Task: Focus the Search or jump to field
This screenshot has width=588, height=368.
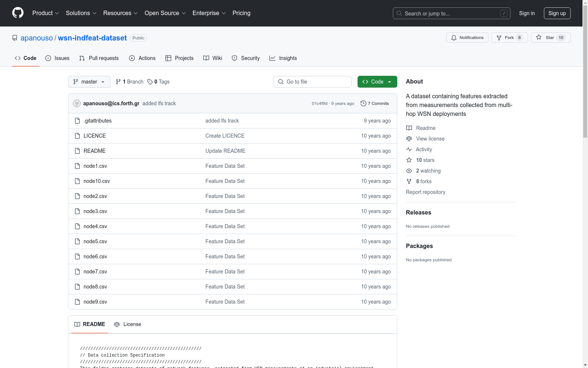Action: click(452, 13)
